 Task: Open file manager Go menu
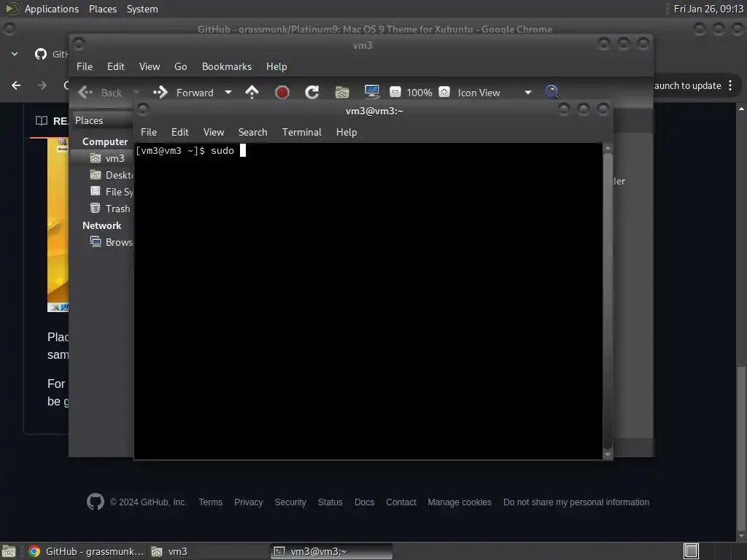click(x=181, y=66)
